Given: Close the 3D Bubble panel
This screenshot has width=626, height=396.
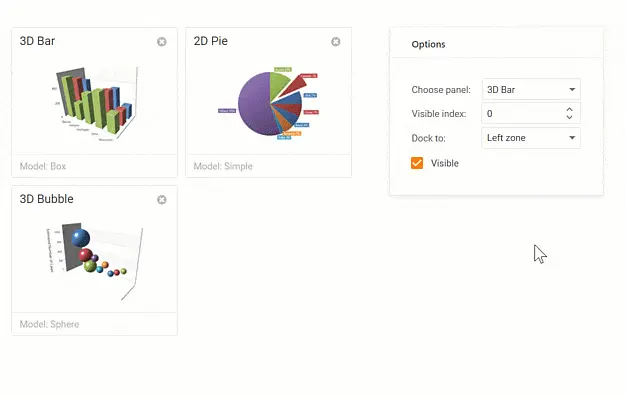Looking at the screenshot, I should click(x=162, y=200).
